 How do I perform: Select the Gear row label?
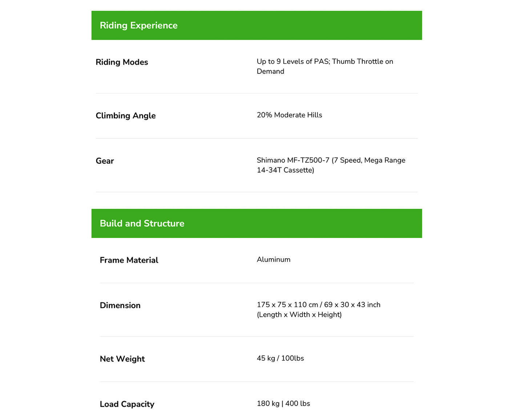[105, 161]
